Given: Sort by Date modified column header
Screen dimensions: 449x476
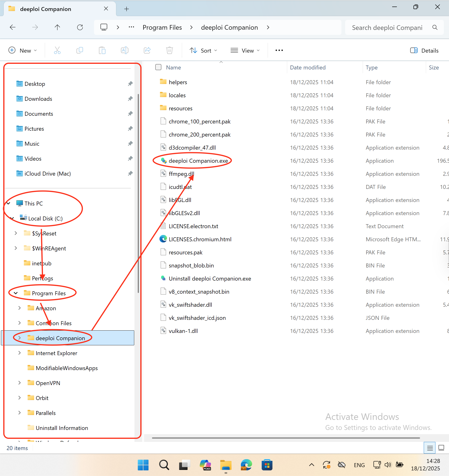Looking at the screenshot, I should [308, 68].
